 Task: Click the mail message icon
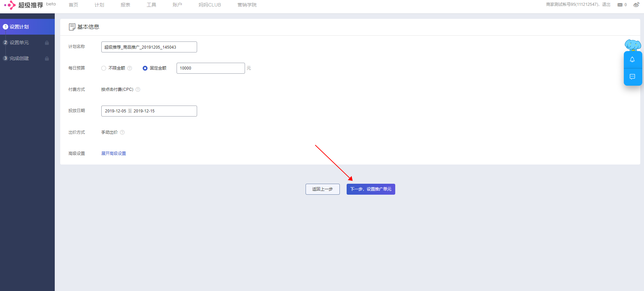(x=620, y=5)
